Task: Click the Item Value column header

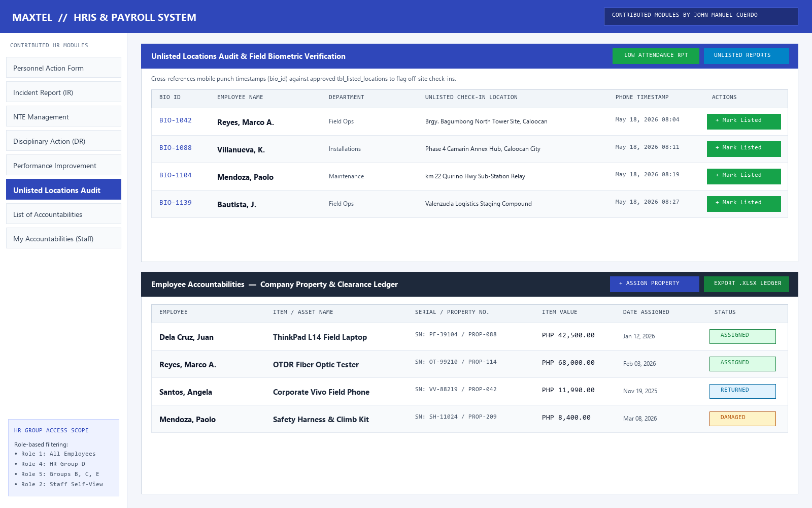Action: tap(559, 312)
